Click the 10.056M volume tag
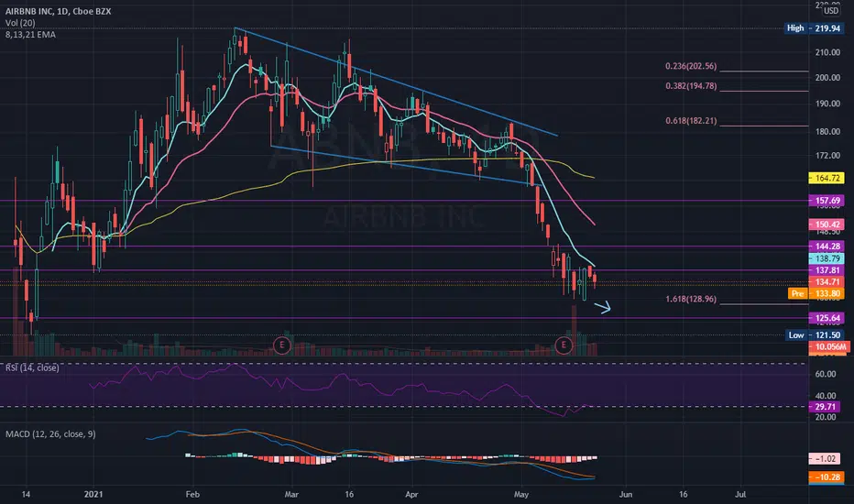Image resolution: width=854 pixels, height=504 pixels. pyautogui.click(x=828, y=347)
